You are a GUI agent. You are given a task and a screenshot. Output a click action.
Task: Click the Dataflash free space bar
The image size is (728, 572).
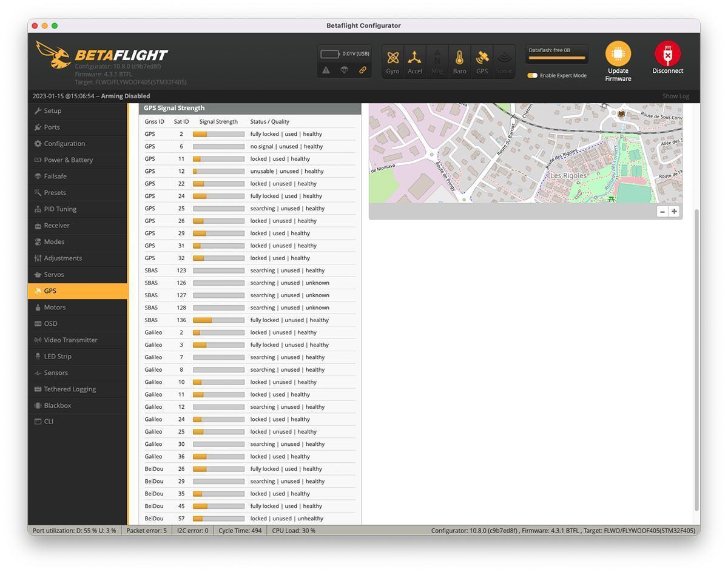(557, 58)
